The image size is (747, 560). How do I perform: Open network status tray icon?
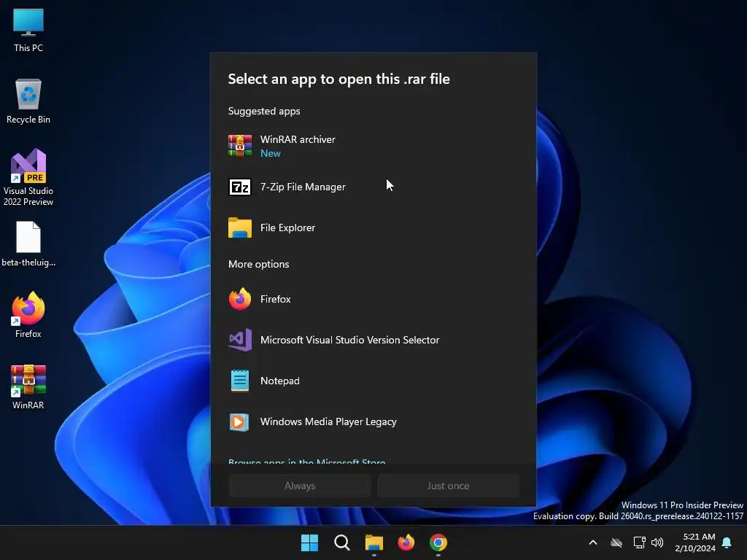tap(639, 542)
